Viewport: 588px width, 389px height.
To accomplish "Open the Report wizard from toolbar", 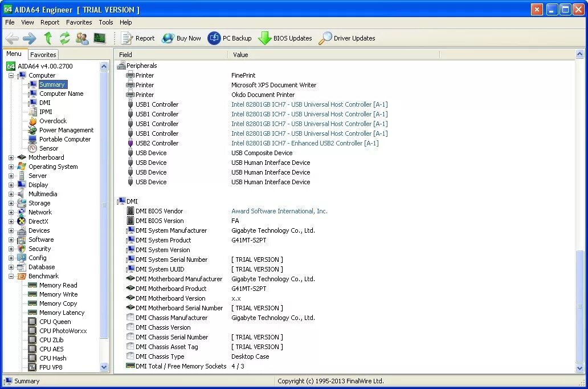I will (x=137, y=38).
